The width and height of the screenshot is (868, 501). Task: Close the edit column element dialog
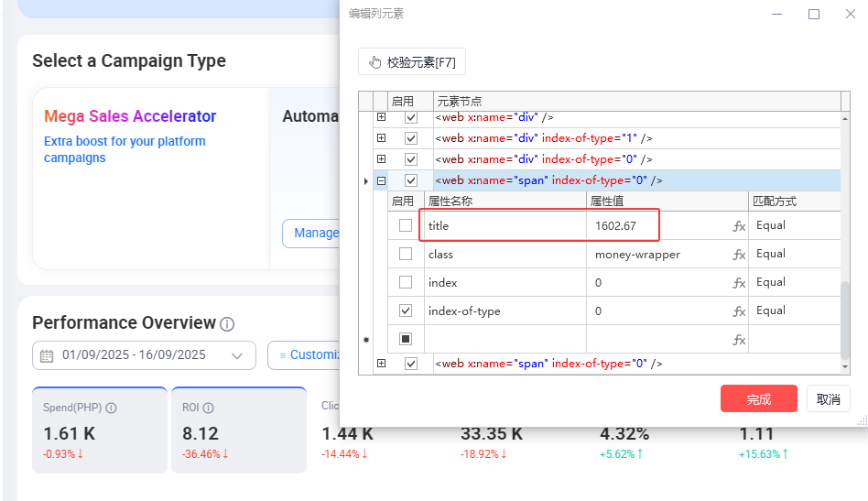click(x=851, y=14)
